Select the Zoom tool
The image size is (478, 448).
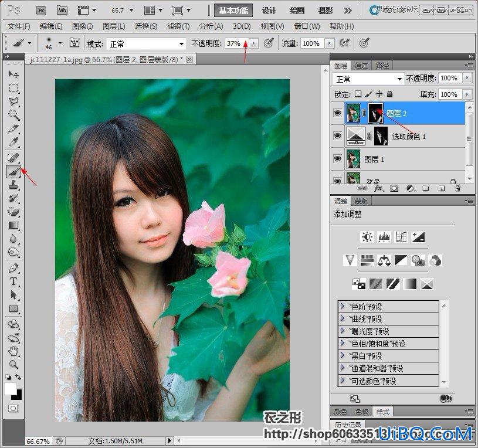pyautogui.click(x=13, y=364)
